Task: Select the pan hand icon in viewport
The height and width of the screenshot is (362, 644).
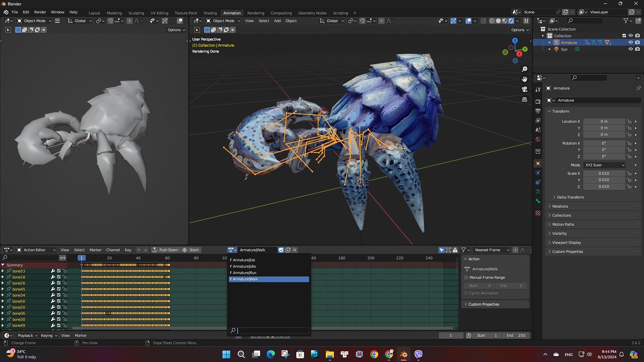Action: [524, 79]
